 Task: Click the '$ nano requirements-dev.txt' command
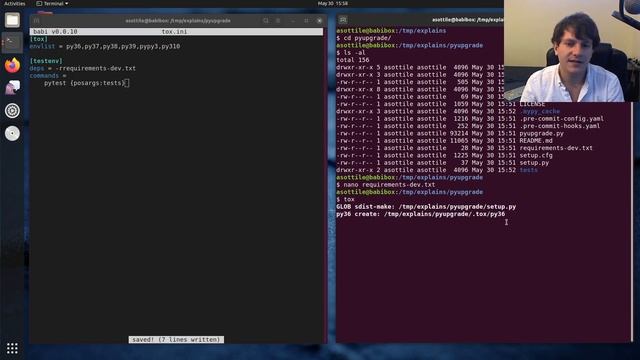[386, 185]
